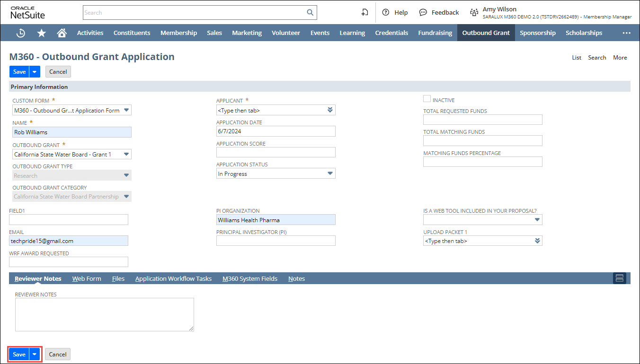640x364 pixels.
Task: Open the Recent Records clock icon
Action: tap(21, 33)
